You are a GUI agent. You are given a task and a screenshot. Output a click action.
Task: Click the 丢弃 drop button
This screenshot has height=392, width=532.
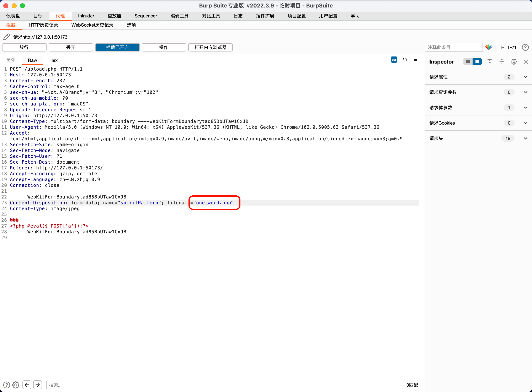click(70, 47)
